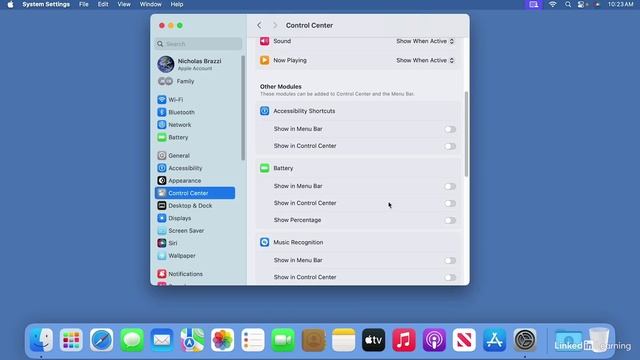The image size is (640, 360).
Task: Click the Music Recognition module label
Action: [298, 242]
